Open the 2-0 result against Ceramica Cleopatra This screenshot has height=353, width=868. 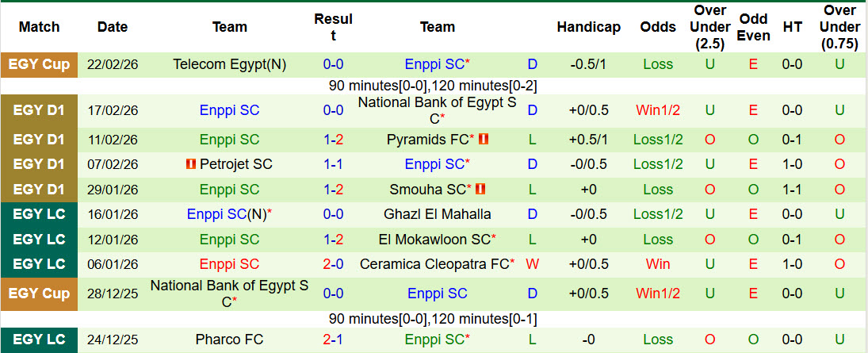(333, 264)
